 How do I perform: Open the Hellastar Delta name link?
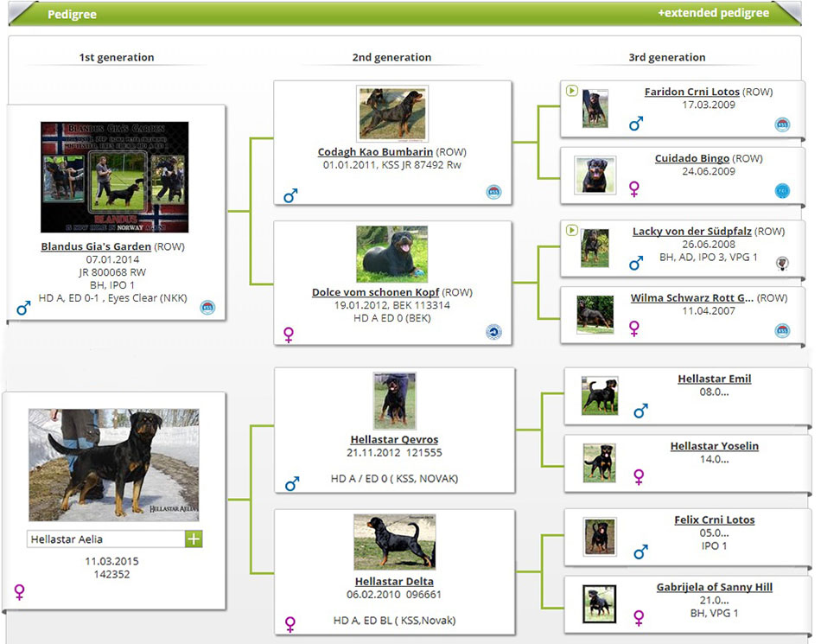[394, 582]
